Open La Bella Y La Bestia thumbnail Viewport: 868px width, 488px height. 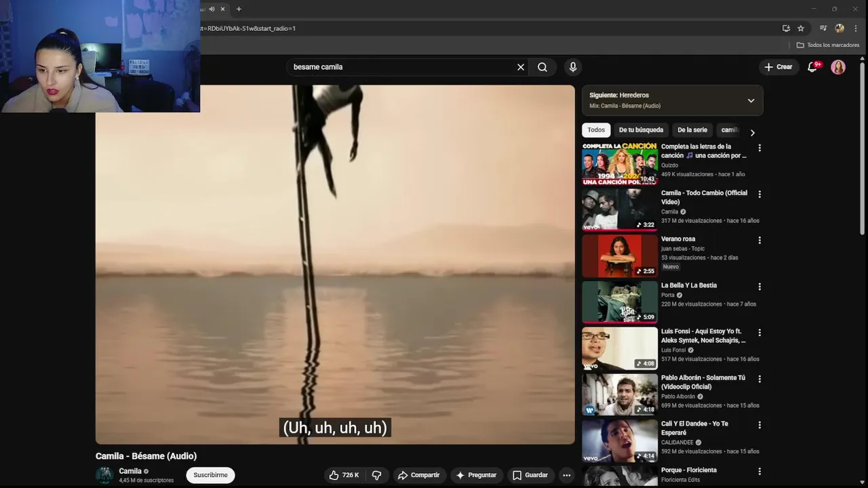620,302
